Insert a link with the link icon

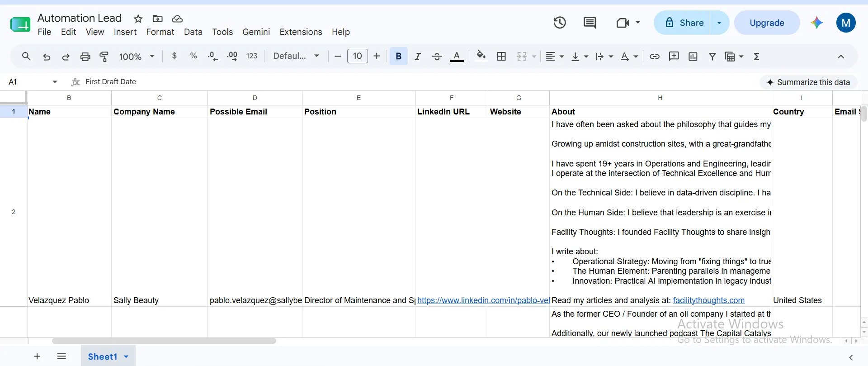(655, 56)
